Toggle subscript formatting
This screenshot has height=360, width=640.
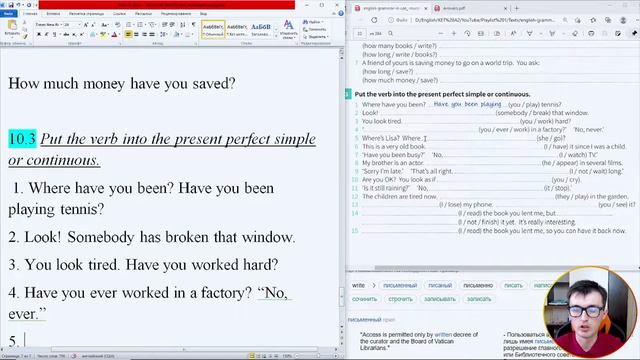(74, 35)
